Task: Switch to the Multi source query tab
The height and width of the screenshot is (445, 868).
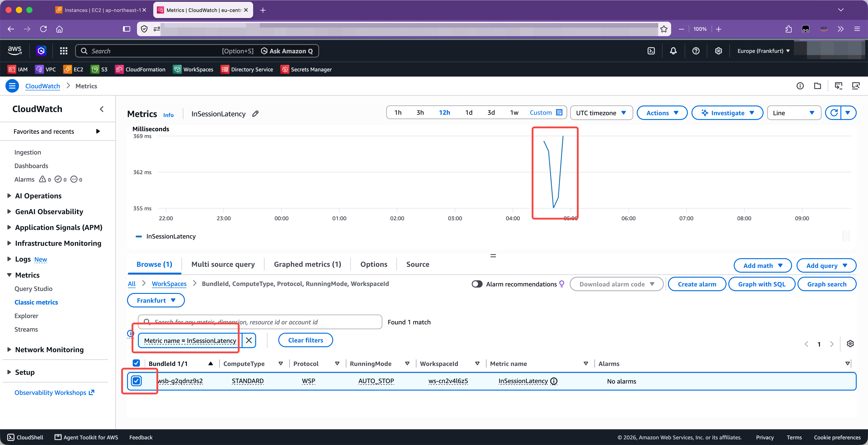Action: pyautogui.click(x=223, y=264)
